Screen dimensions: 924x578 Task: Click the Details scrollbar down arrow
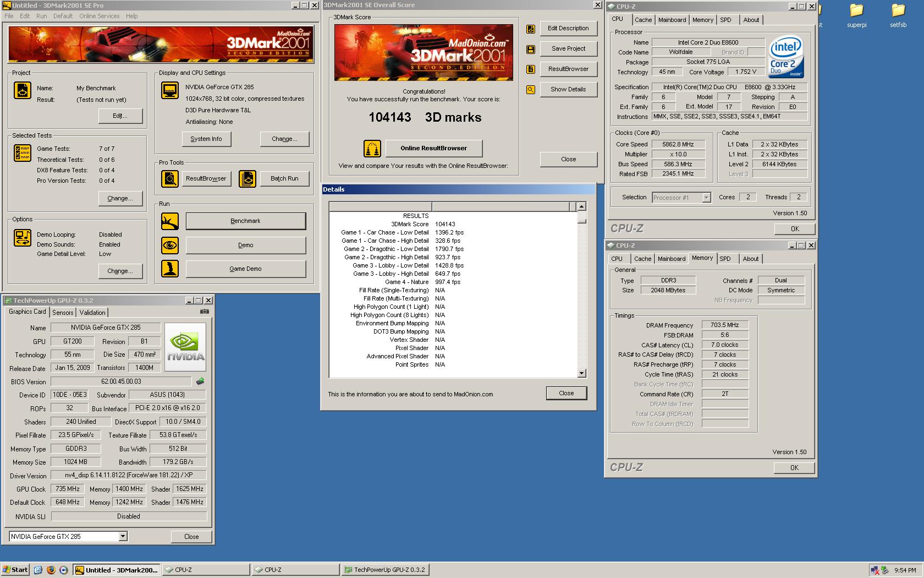click(x=582, y=373)
